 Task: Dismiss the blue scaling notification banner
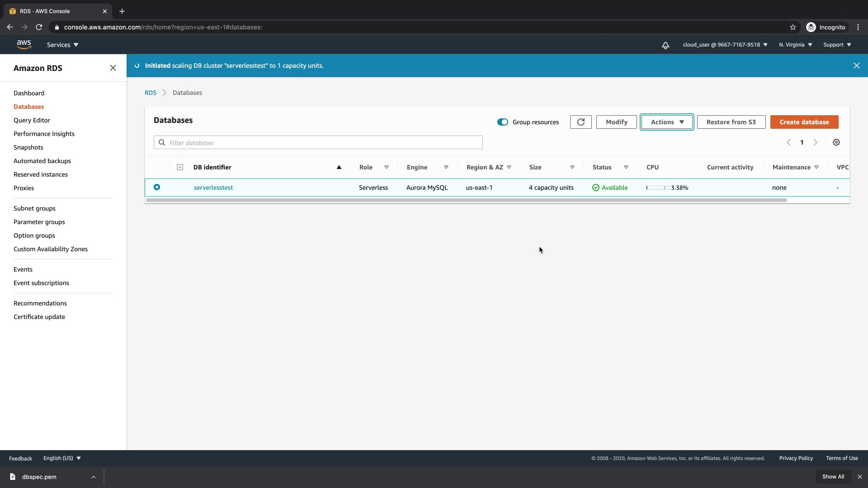(856, 66)
